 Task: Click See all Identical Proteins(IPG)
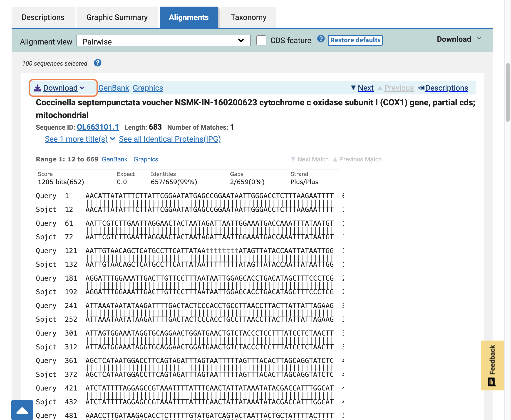pyautogui.click(x=170, y=139)
